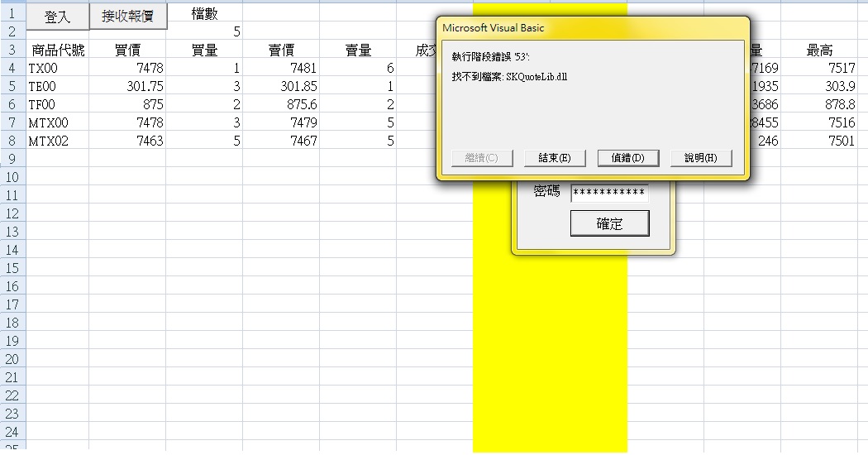The width and height of the screenshot is (868, 455).
Task: Click the 確定 button in the login form
Action: pyautogui.click(x=609, y=223)
